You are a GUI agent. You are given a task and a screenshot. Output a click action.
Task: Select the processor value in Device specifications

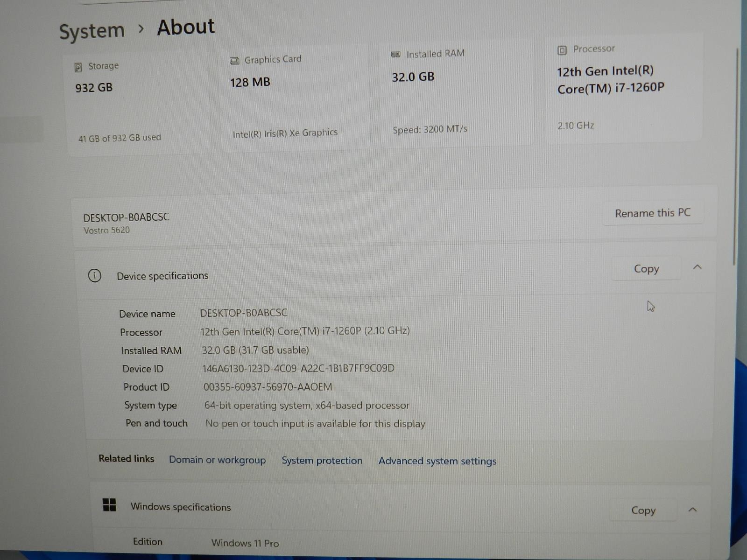tap(305, 331)
